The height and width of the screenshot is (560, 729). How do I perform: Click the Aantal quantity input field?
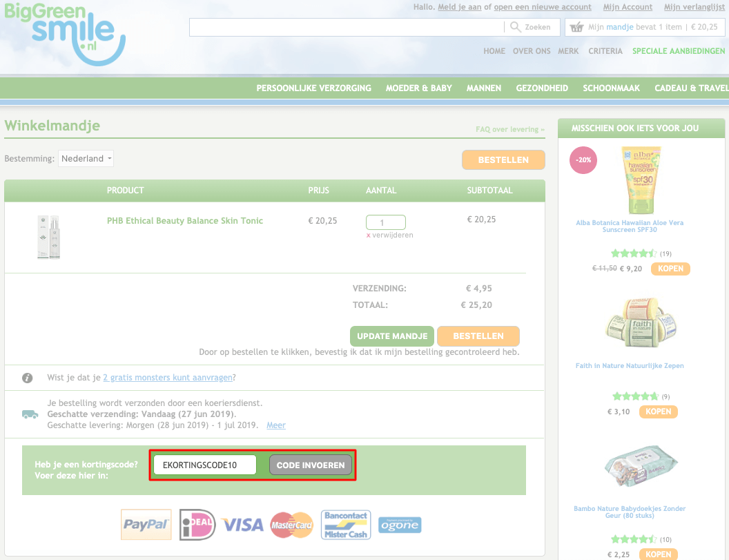[386, 222]
